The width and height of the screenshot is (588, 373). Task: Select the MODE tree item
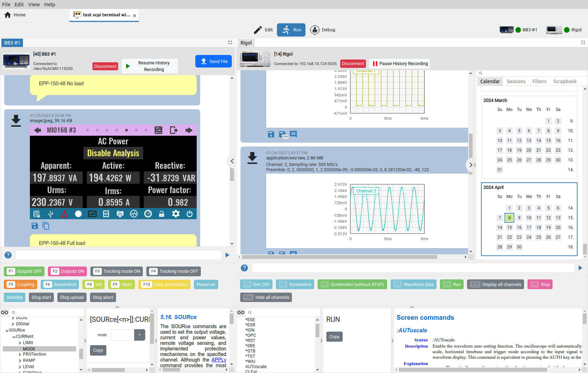[x=39, y=349]
